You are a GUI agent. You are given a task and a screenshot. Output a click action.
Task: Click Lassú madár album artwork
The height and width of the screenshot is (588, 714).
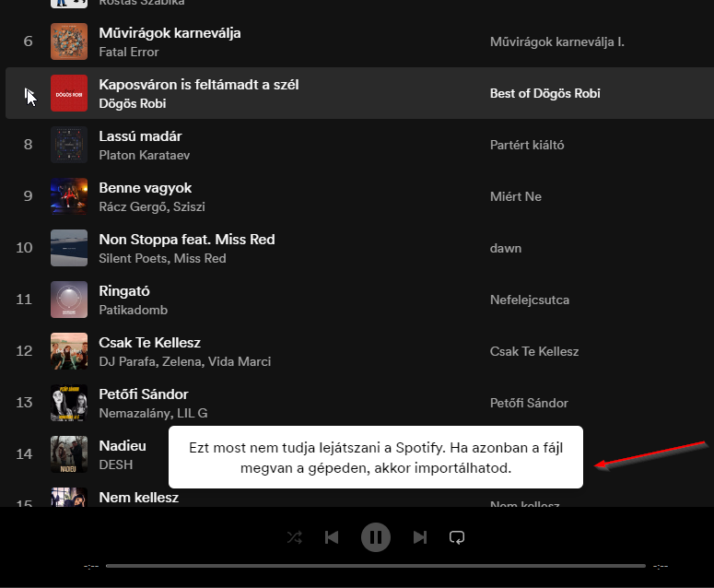point(69,145)
